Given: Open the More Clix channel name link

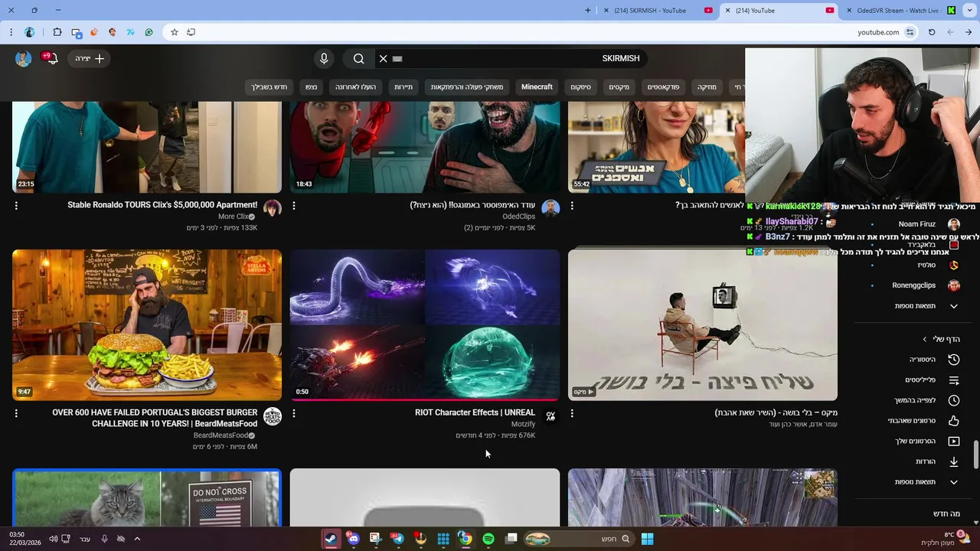Looking at the screenshot, I should coord(233,217).
